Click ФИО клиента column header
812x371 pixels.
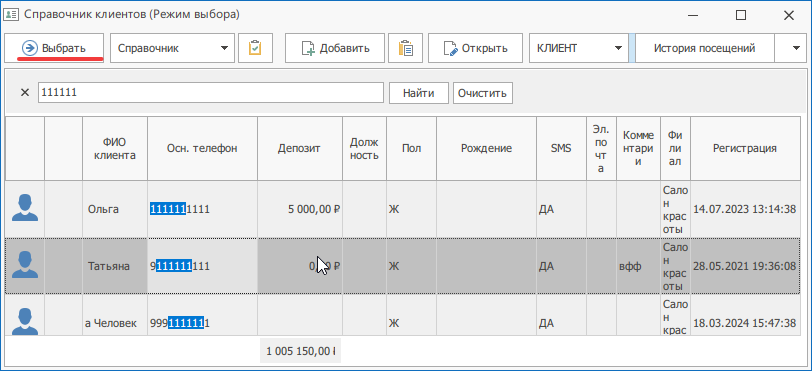[115, 148]
